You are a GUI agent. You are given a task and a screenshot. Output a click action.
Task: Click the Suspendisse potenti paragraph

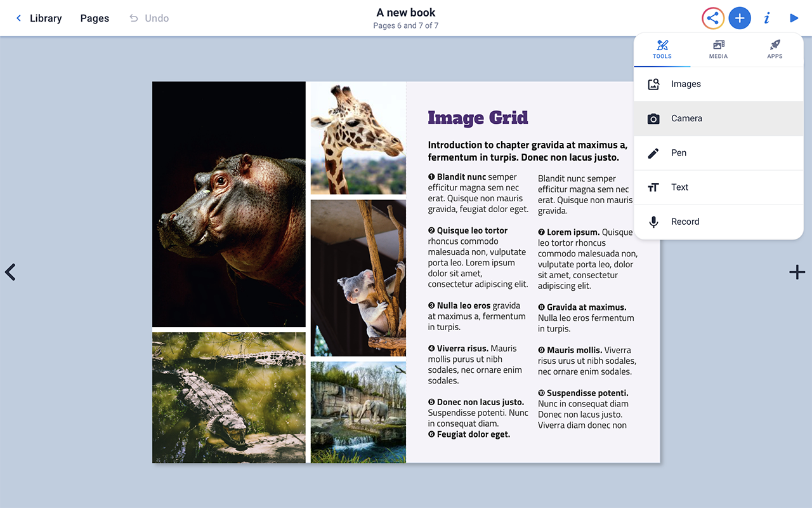click(x=584, y=409)
